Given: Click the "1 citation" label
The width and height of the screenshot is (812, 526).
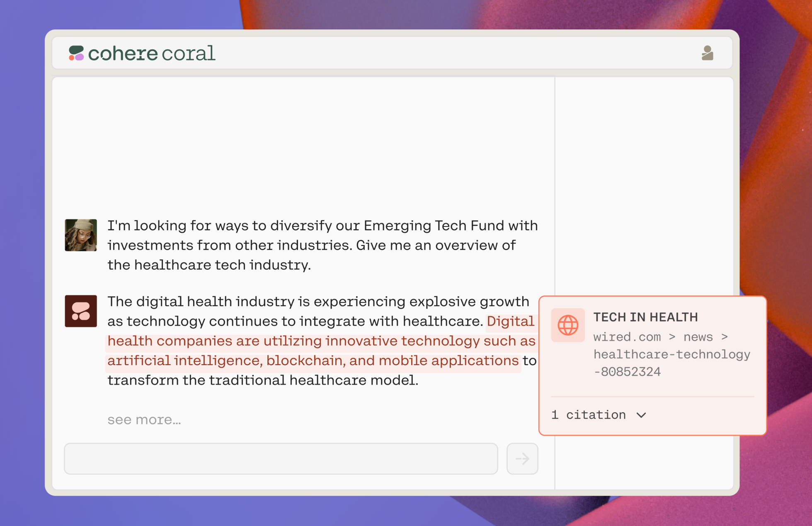Looking at the screenshot, I should [588, 415].
